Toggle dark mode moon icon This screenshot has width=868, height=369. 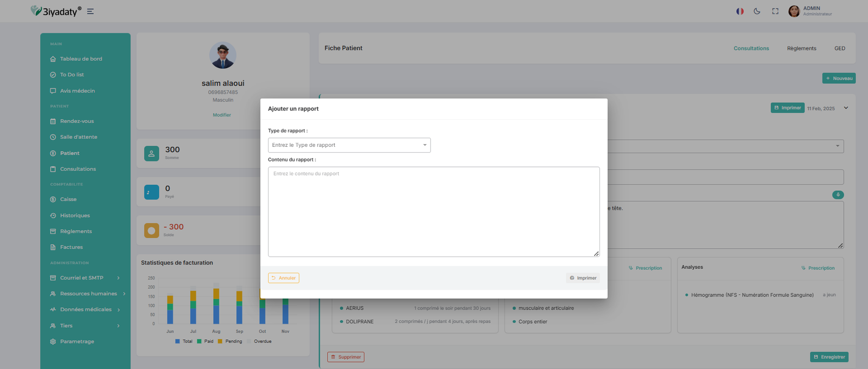pyautogui.click(x=757, y=11)
